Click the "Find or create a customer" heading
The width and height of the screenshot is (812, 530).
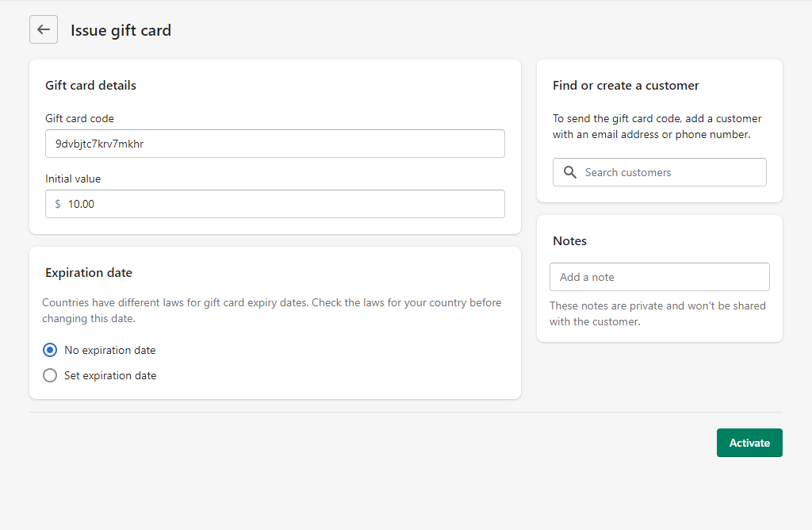(x=626, y=85)
